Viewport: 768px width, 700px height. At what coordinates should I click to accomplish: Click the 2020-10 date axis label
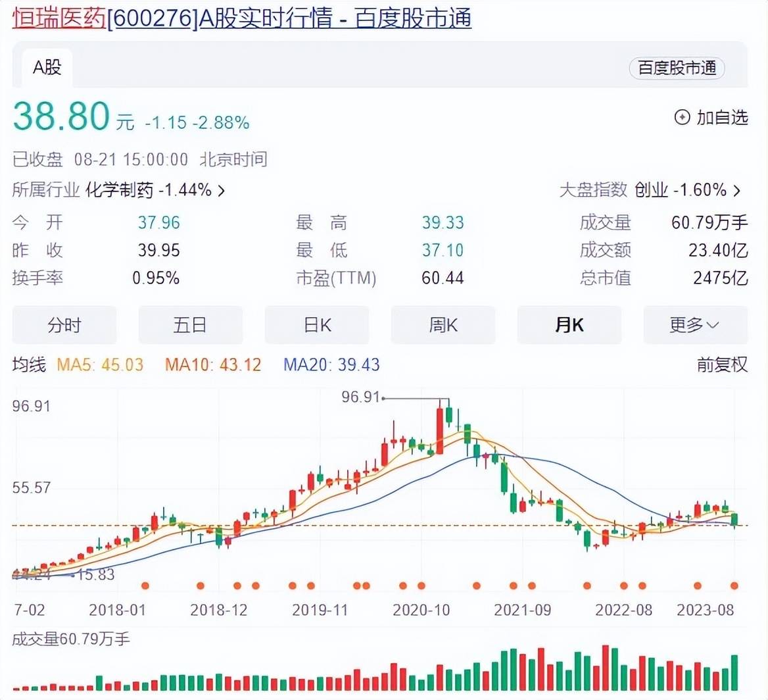(x=421, y=611)
